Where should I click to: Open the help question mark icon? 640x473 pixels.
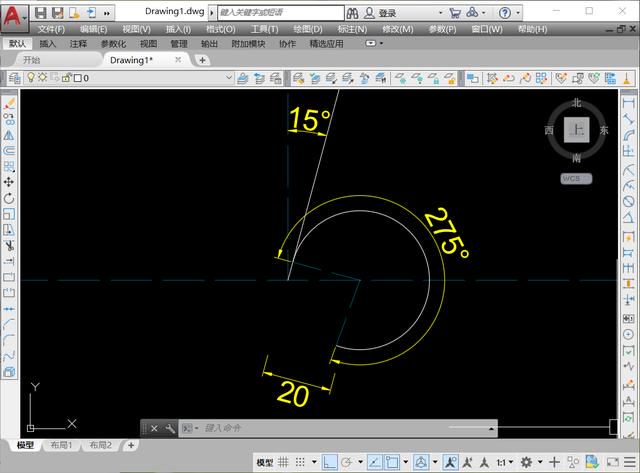504,13
